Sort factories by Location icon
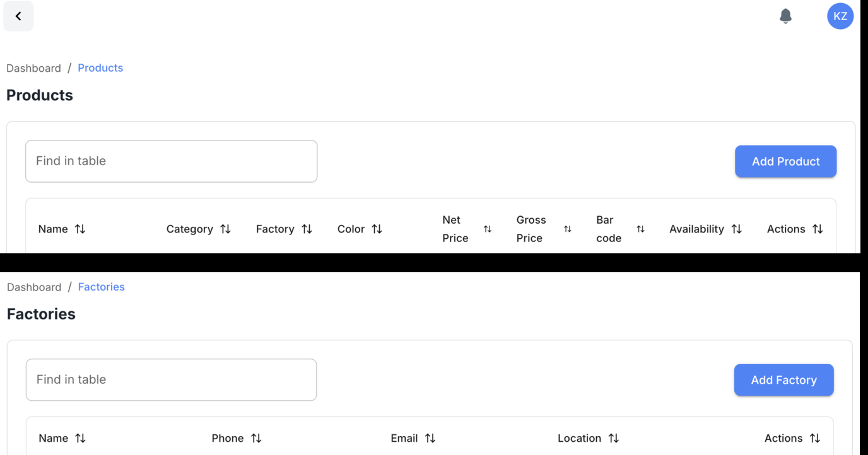The height and width of the screenshot is (455, 868). pyautogui.click(x=613, y=438)
